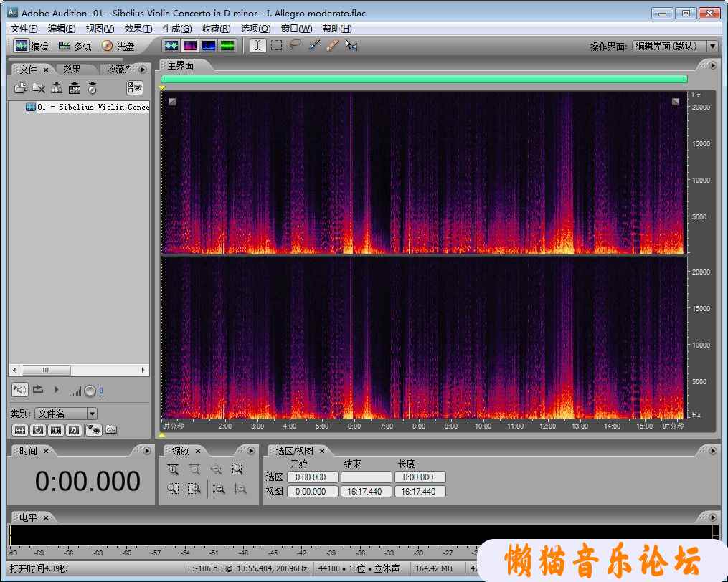Click the Zoom In Vertically icon
Screen dimensions: 728x582
219,489
